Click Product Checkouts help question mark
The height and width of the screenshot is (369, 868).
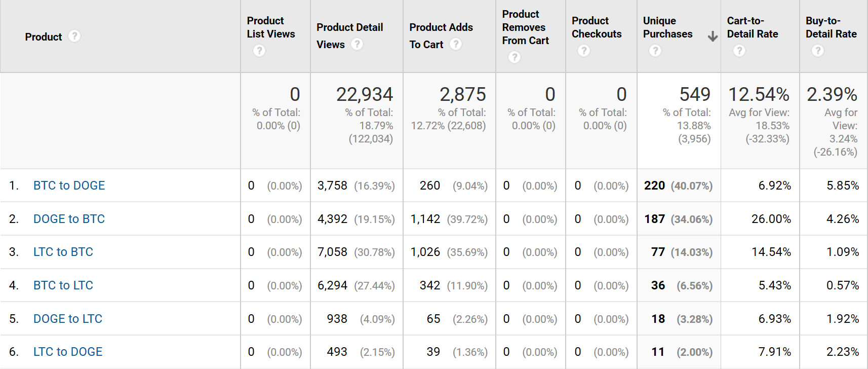584,51
